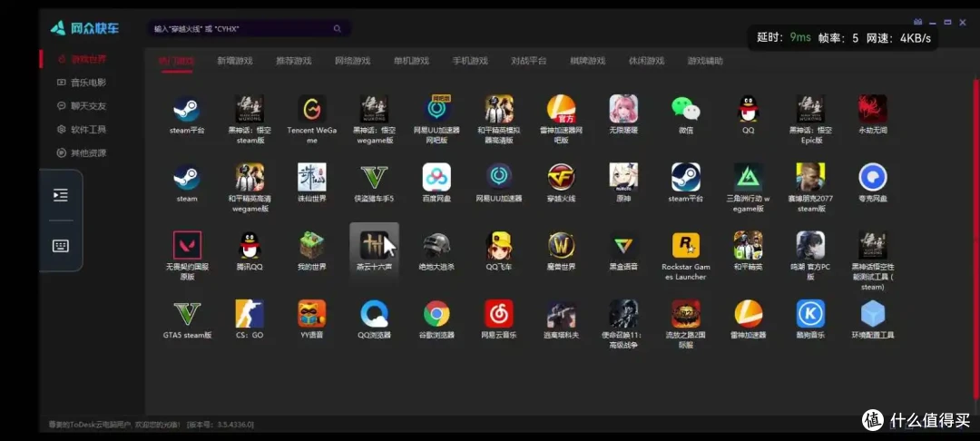Open GTA5 steam版 icon

pos(187,314)
